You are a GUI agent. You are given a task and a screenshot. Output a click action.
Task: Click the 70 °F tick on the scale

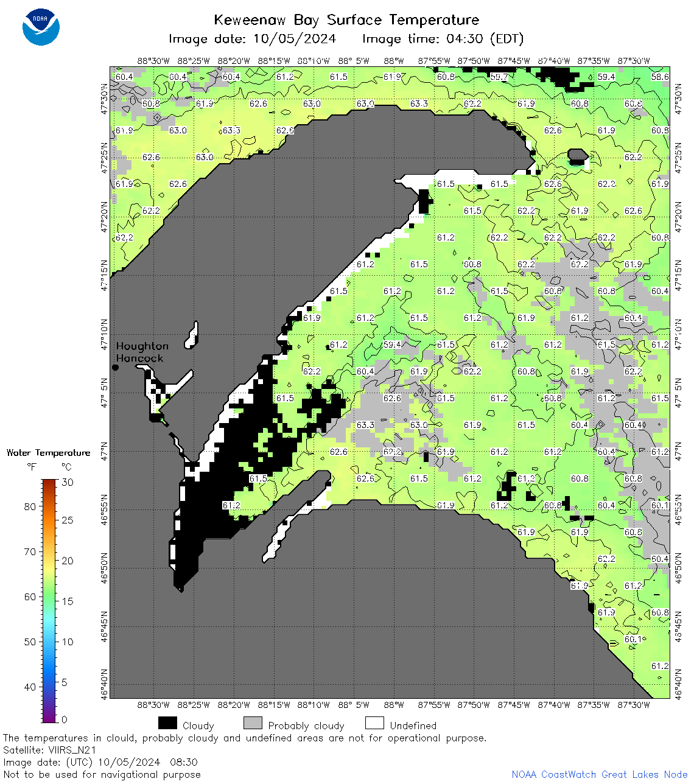(30, 551)
